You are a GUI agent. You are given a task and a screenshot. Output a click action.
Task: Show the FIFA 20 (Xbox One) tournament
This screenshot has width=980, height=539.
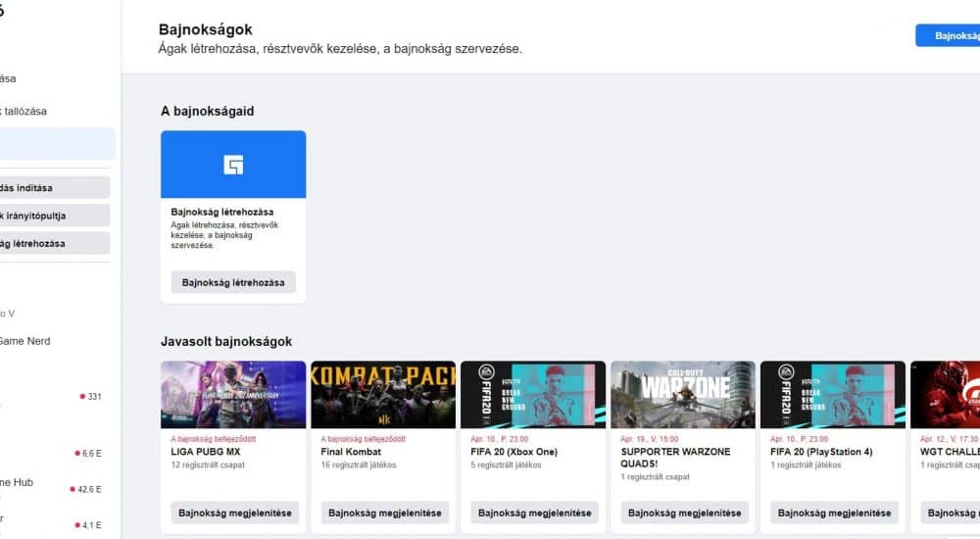[533, 513]
